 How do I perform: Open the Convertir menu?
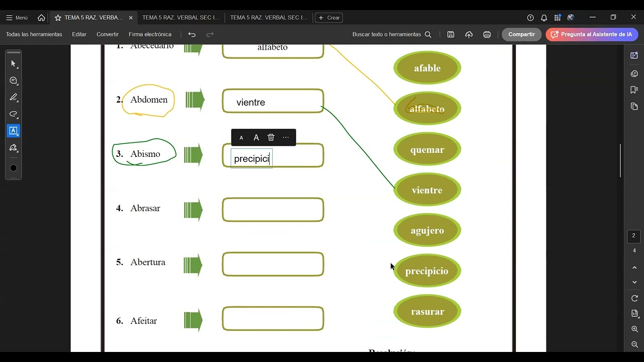point(108,34)
